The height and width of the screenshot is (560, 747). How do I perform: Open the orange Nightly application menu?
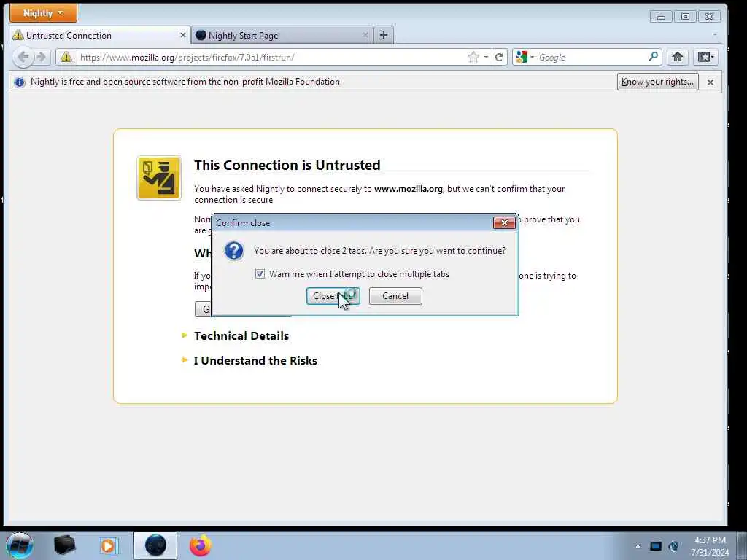43,13
